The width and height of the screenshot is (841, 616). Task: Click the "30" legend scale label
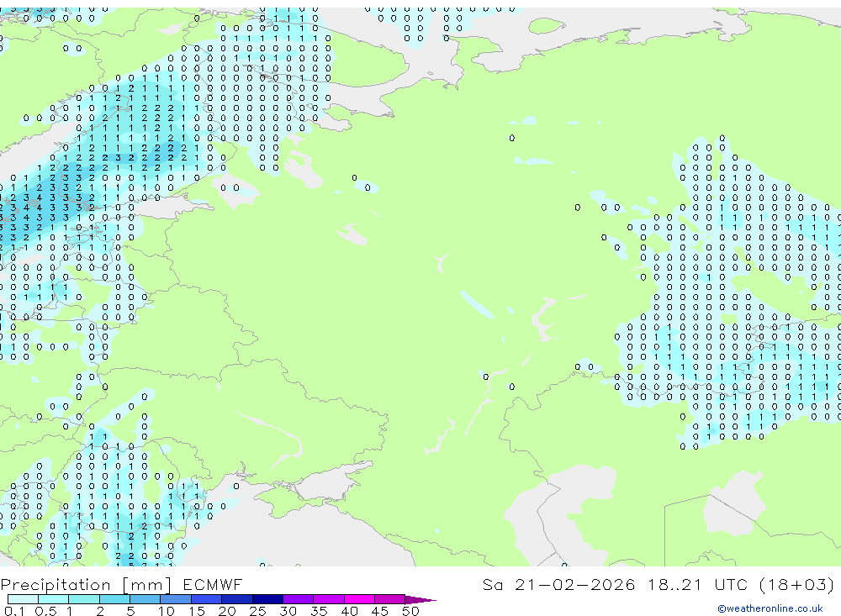tap(288, 611)
